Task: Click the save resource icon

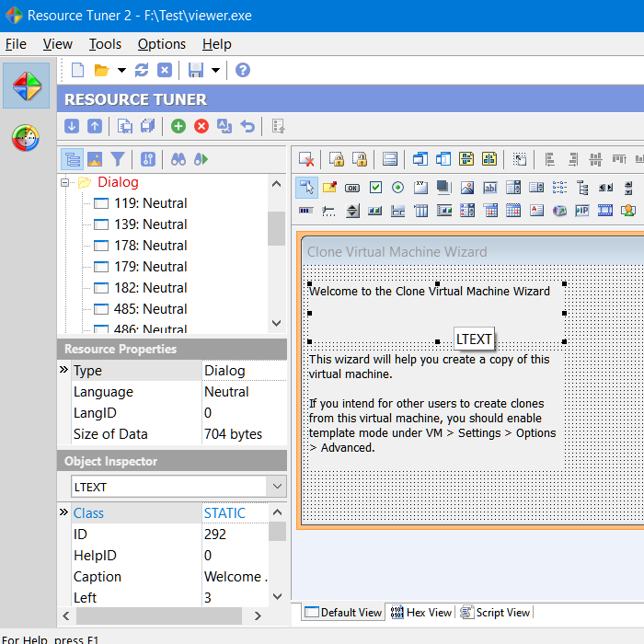Action: [x=125, y=126]
